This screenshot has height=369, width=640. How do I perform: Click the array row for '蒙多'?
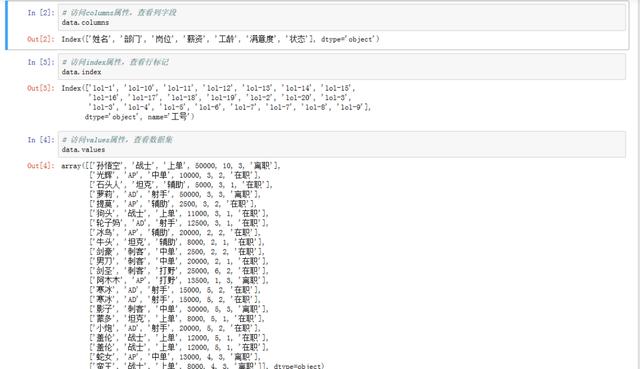pos(177,318)
